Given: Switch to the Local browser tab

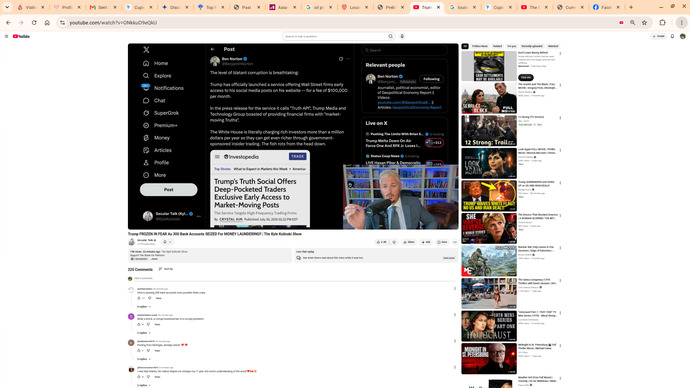Looking at the screenshot, I should pyautogui.click(x=354, y=7).
